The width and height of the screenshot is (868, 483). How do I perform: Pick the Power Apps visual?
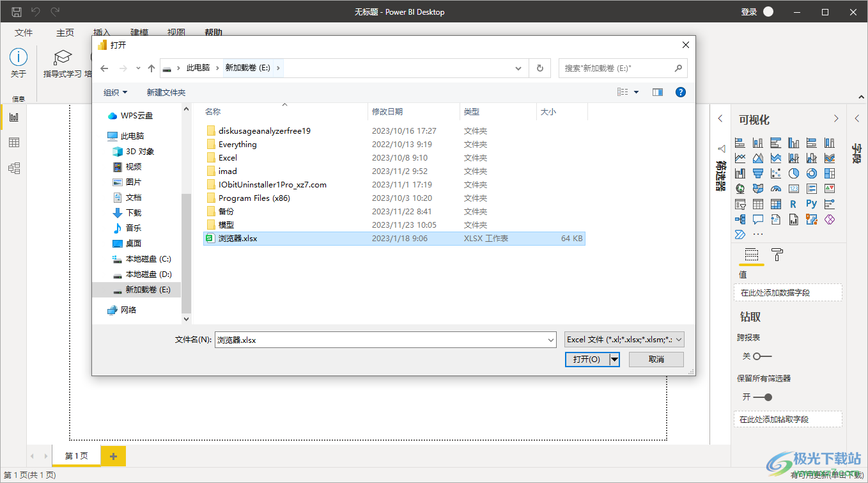pos(830,219)
